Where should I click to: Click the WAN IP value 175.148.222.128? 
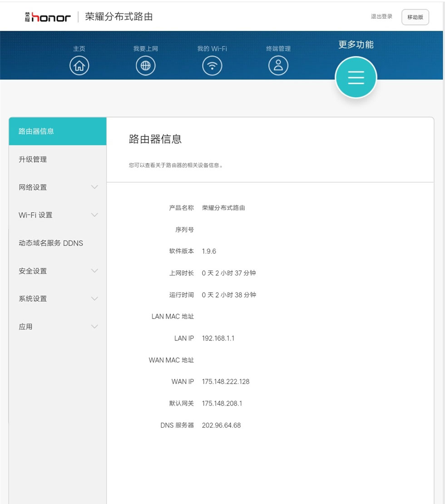click(x=226, y=382)
